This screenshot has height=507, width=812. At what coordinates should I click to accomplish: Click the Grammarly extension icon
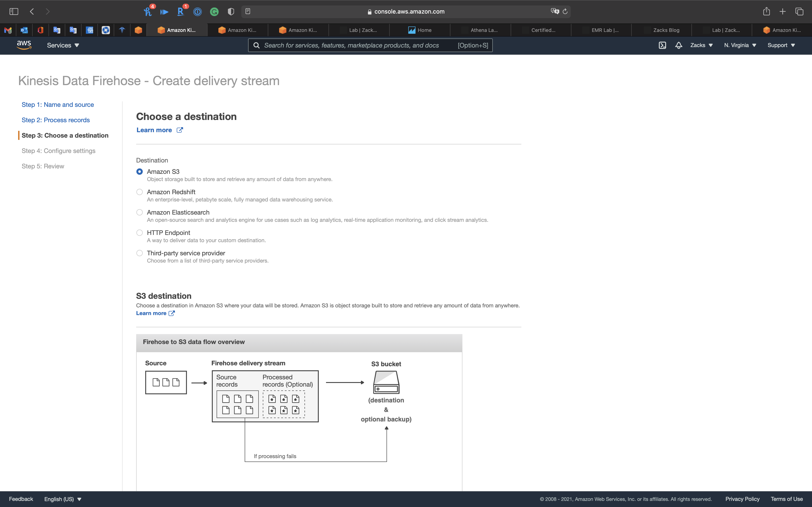[x=214, y=12]
